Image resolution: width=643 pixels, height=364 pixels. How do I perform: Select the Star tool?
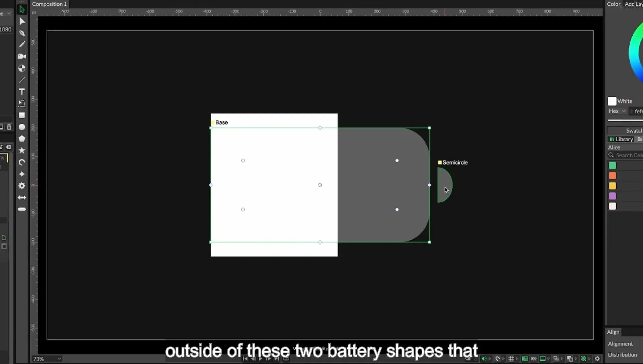(x=22, y=151)
